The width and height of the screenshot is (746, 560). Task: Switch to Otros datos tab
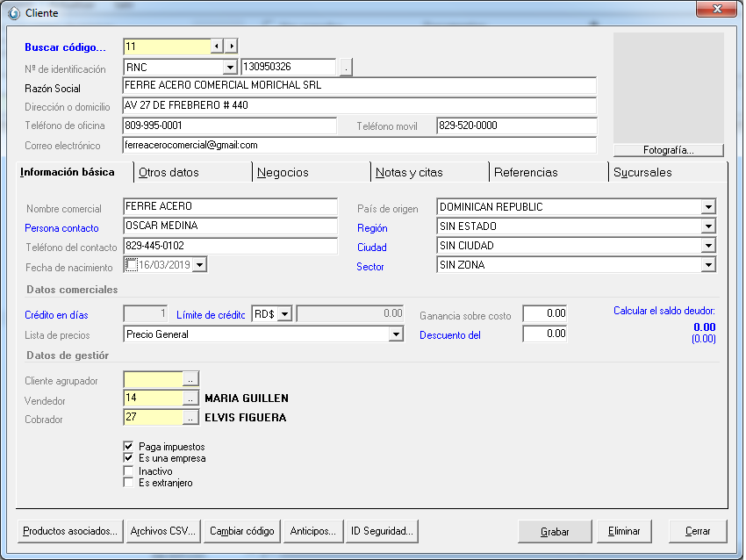pos(169,173)
